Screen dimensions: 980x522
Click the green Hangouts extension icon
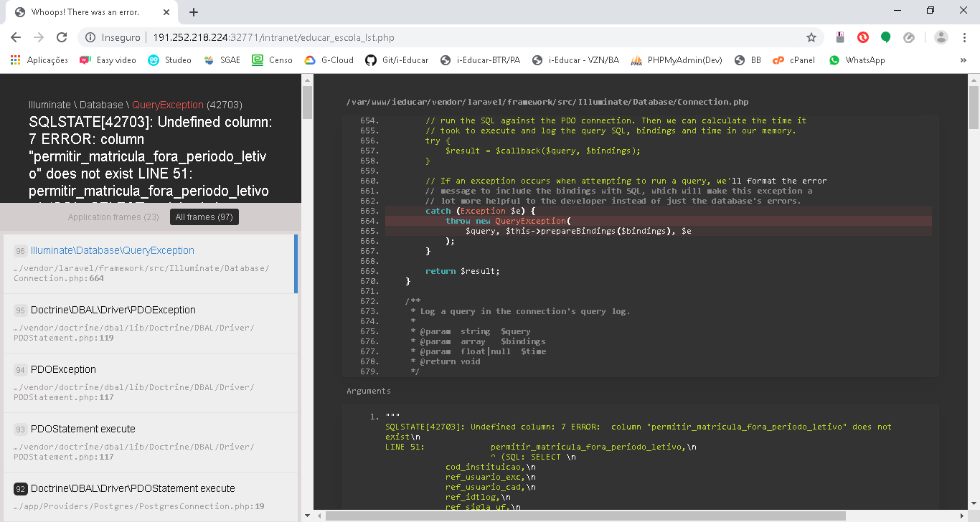click(x=886, y=37)
